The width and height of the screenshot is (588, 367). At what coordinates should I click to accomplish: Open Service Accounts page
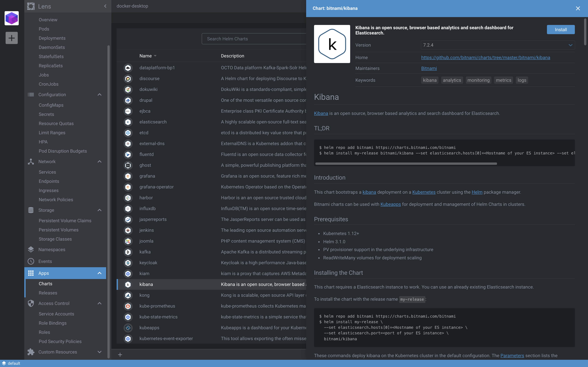coord(56,314)
